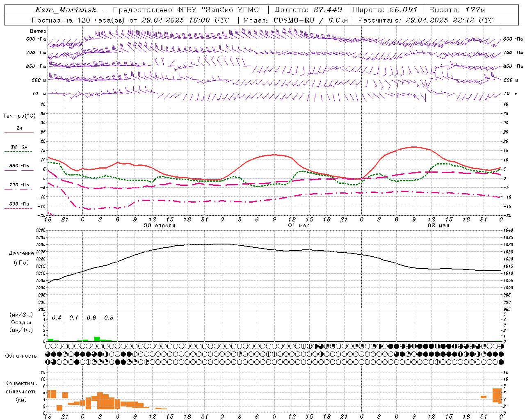Click the Осадки label
Image resolution: width=525 pixels, height=420 pixels.
click(x=21, y=322)
